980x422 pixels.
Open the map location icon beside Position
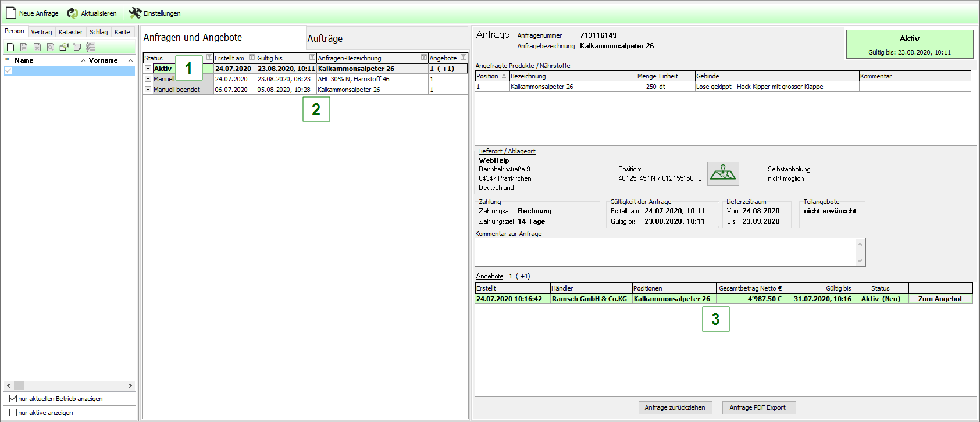(723, 173)
